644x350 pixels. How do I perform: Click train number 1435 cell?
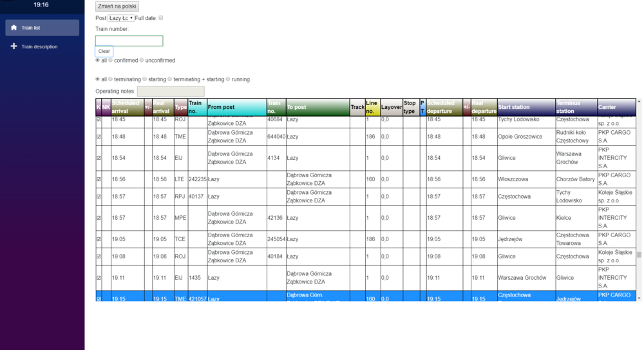[x=197, y=278]
